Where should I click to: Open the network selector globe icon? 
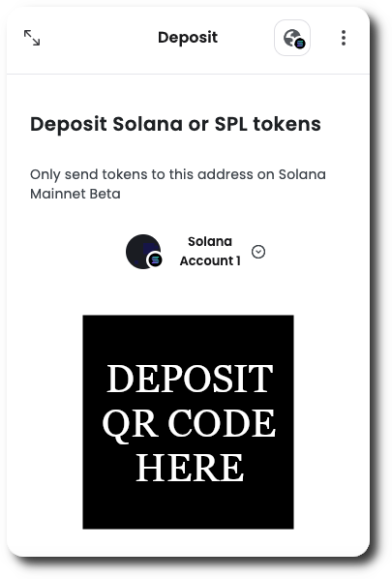[292, 38]
